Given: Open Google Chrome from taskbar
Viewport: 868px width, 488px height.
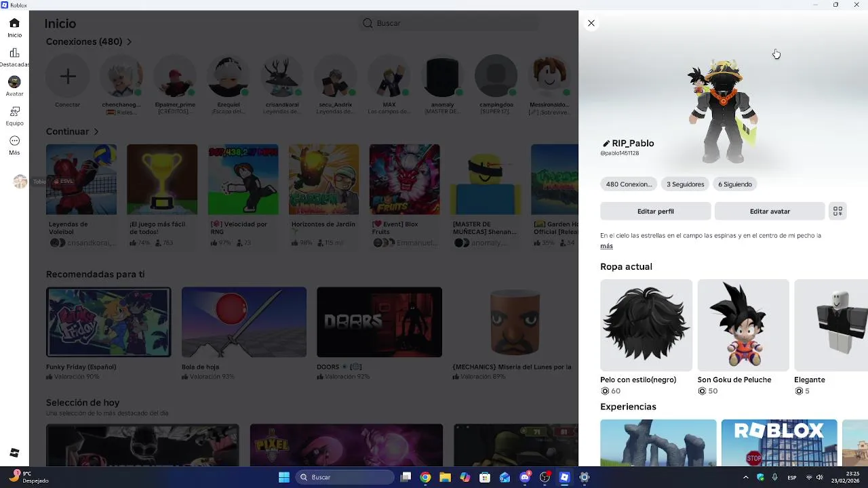Looking at the screenshot, I should (x=425, y=477).
